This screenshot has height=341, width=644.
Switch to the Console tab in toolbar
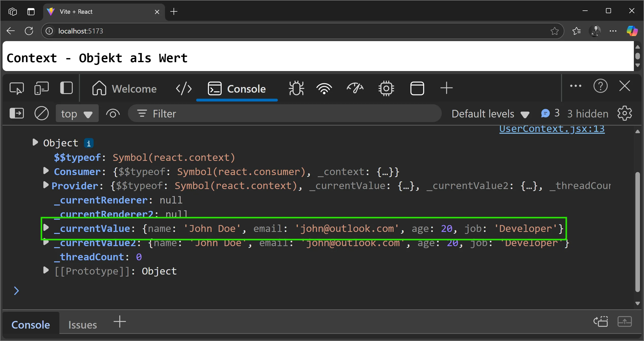tap(237, 89)
